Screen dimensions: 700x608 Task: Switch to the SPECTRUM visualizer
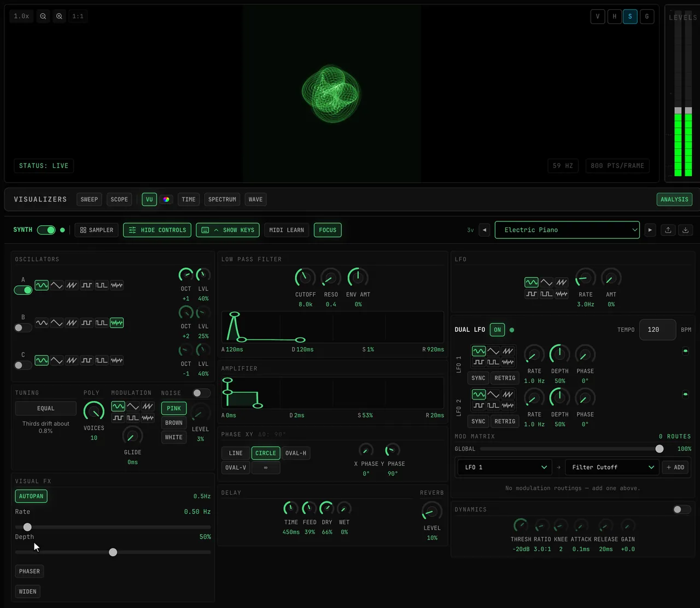tap(222, 200)
